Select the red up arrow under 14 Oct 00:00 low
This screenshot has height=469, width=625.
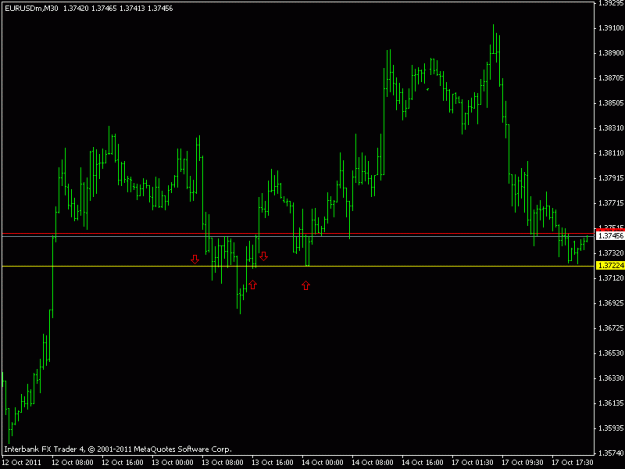pos(306,285)
